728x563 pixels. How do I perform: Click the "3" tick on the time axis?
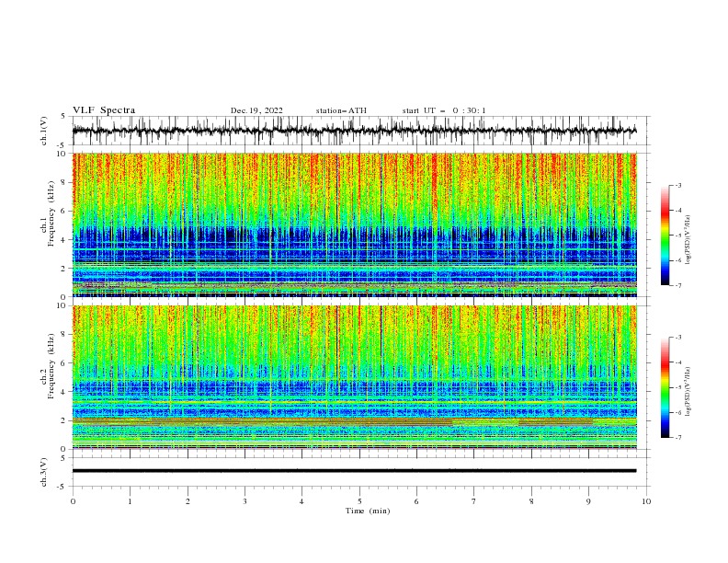tap(245, 501)
